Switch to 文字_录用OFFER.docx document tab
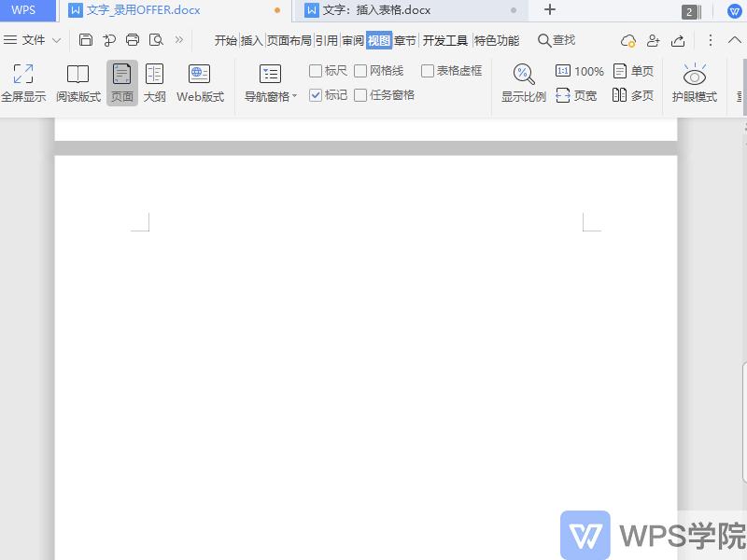This screenshot has width=747, height=560. click(x=175, y=10)
